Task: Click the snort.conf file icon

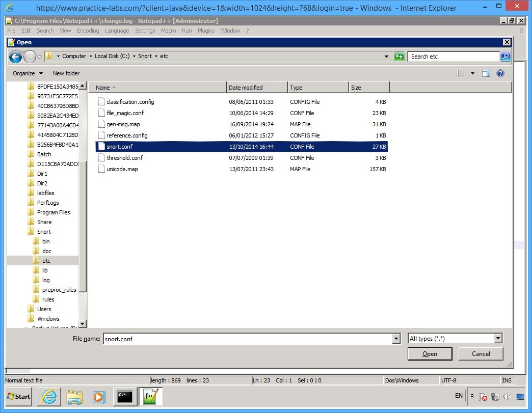Action: click(101, 147)
